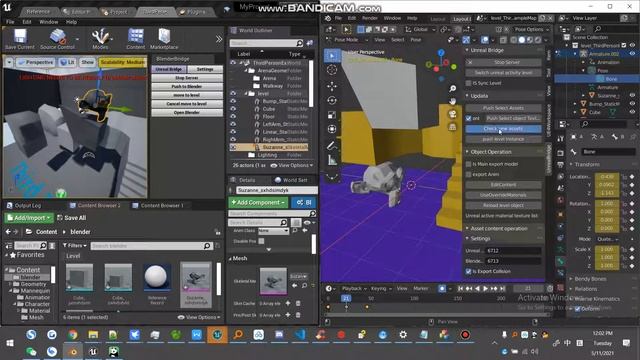Screen dimensions: 640x360
Task: Open Pose Mode dropdown in Blender
Action: 348,40
